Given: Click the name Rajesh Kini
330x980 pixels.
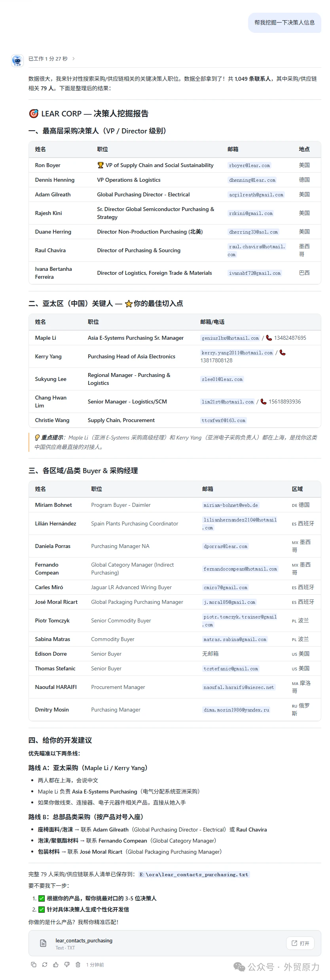Looking at the screenshot, I should pyautogui.click(x=48, y=213).
